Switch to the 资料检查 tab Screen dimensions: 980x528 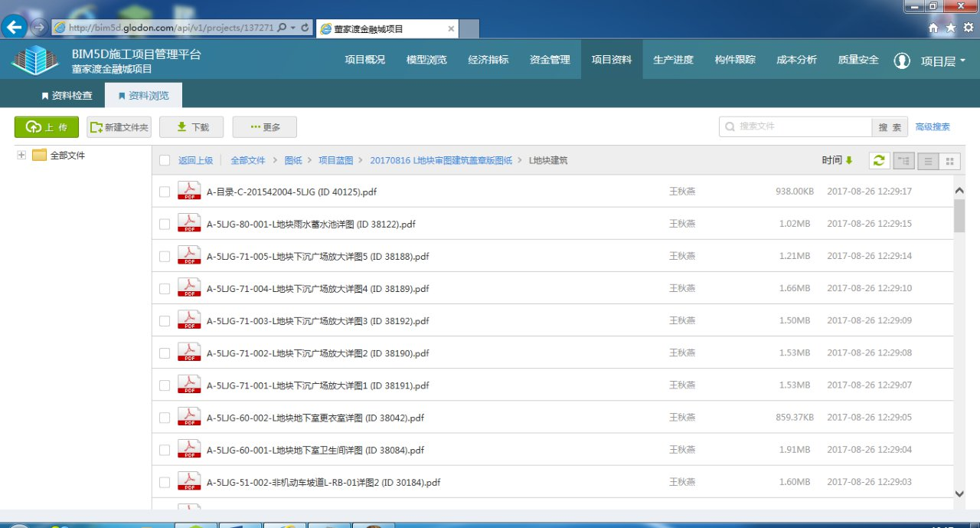(x=67, y=96)
